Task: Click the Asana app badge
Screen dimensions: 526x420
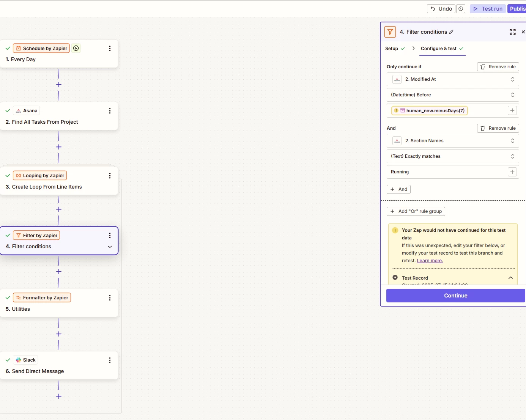Action: [x=27, y=111]
